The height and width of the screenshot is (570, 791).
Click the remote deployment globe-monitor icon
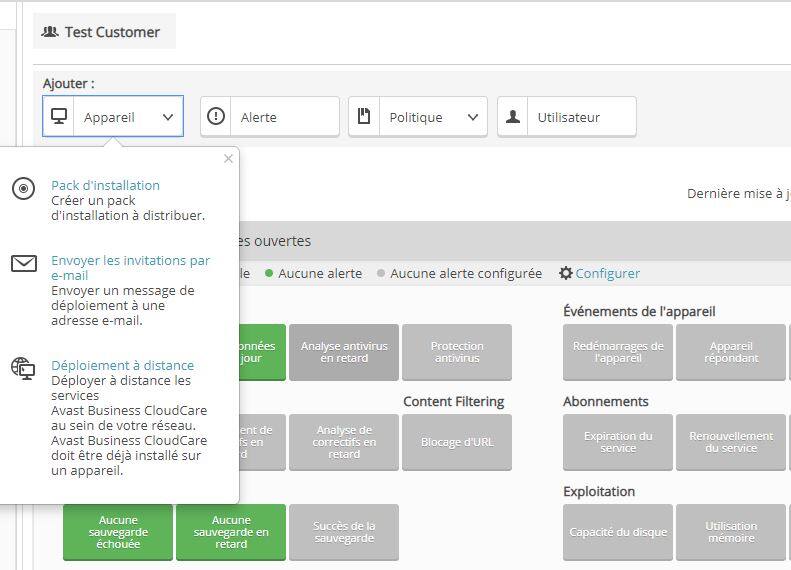[x=23, y=368]
